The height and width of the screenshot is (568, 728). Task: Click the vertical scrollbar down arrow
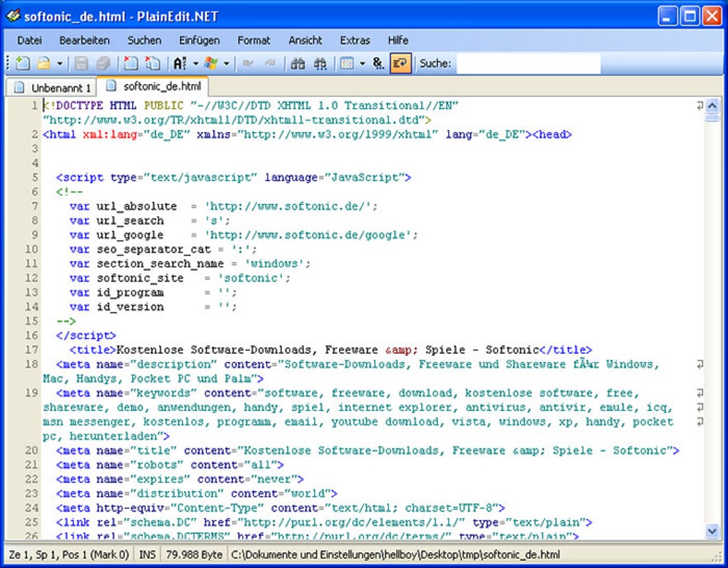[x=712, y=531]
